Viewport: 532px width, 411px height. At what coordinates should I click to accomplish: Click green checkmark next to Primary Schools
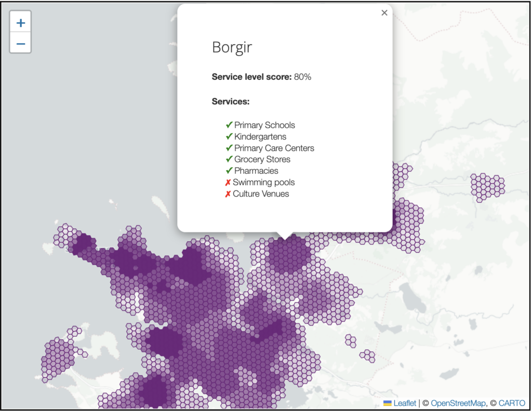229,125
